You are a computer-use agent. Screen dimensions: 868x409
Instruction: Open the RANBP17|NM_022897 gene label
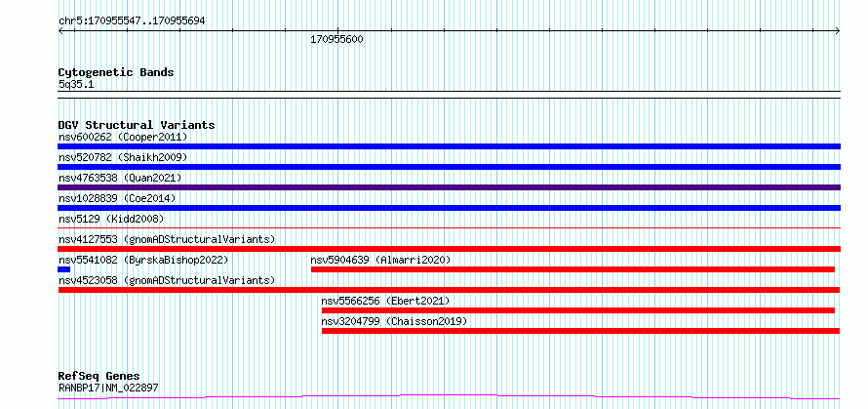coord(108,388)
